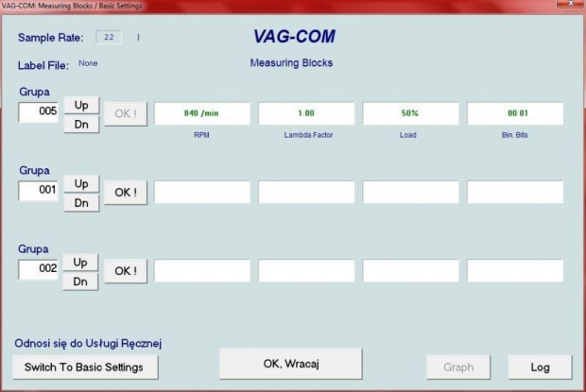Click the 00 01 Bin. Bits value

pyautogui.click(x=515, y=113)
